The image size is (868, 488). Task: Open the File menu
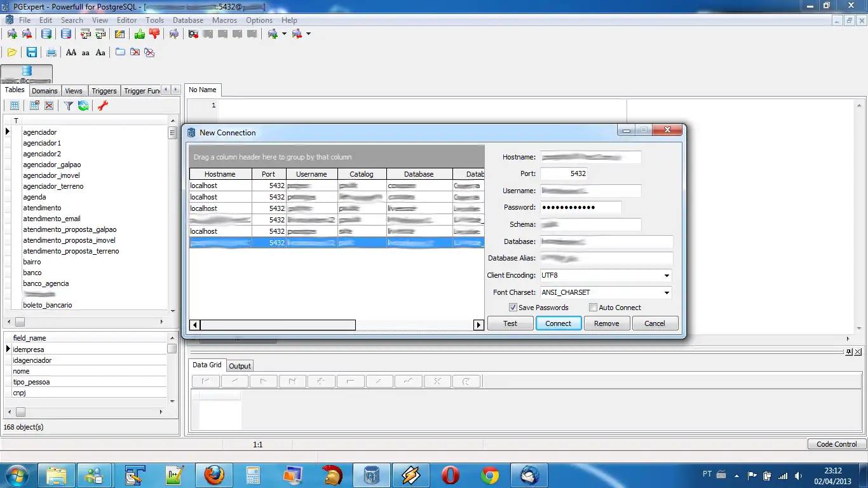[x=25, y=20]
